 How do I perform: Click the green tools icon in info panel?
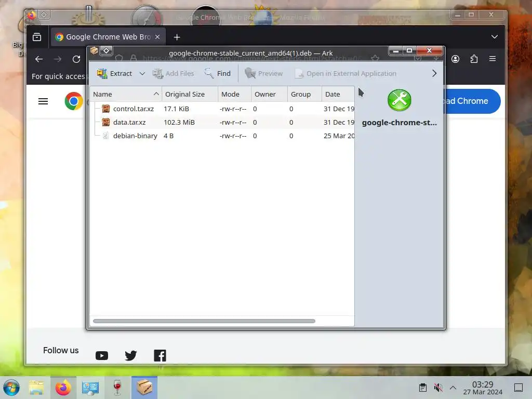[400, 100]
